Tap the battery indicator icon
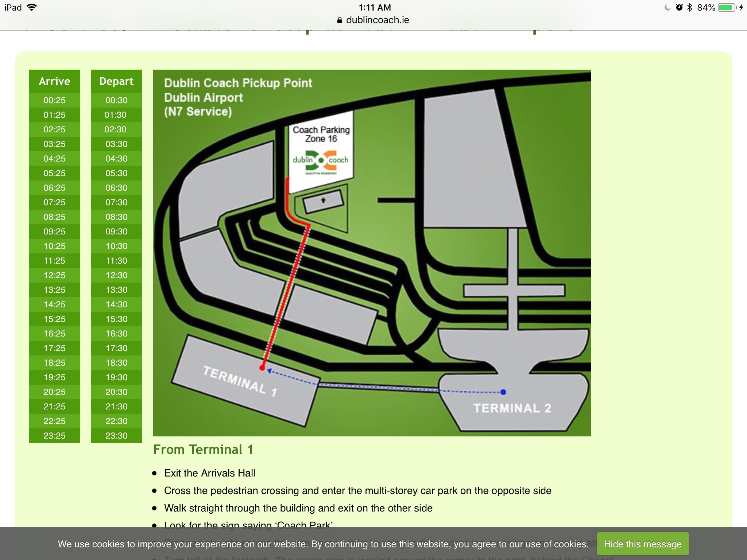Viewport: 747px width, 560px height. (727, 8)
